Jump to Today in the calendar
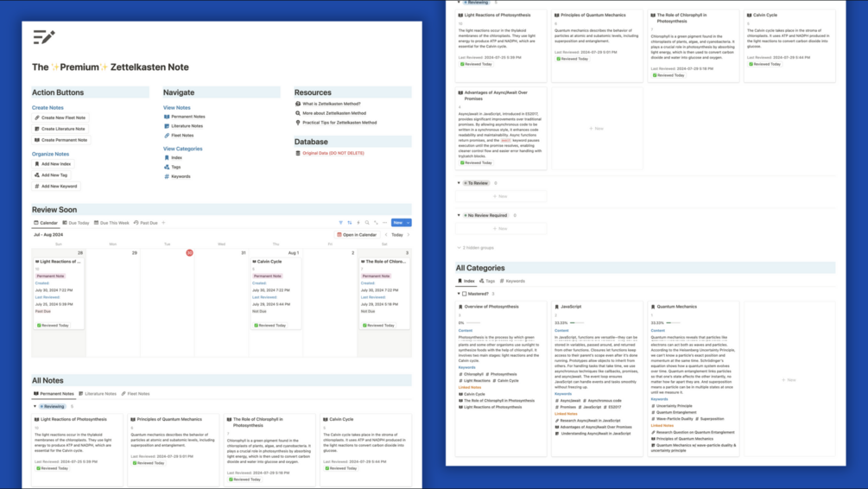This screenshot has width=868, height=489. [x=397, y=235]
